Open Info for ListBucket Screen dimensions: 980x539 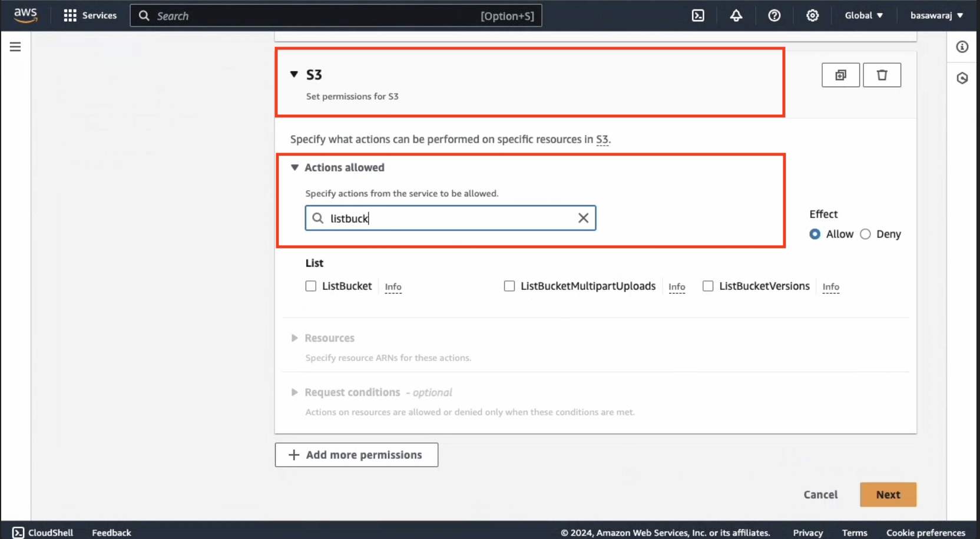coord(393,287)
